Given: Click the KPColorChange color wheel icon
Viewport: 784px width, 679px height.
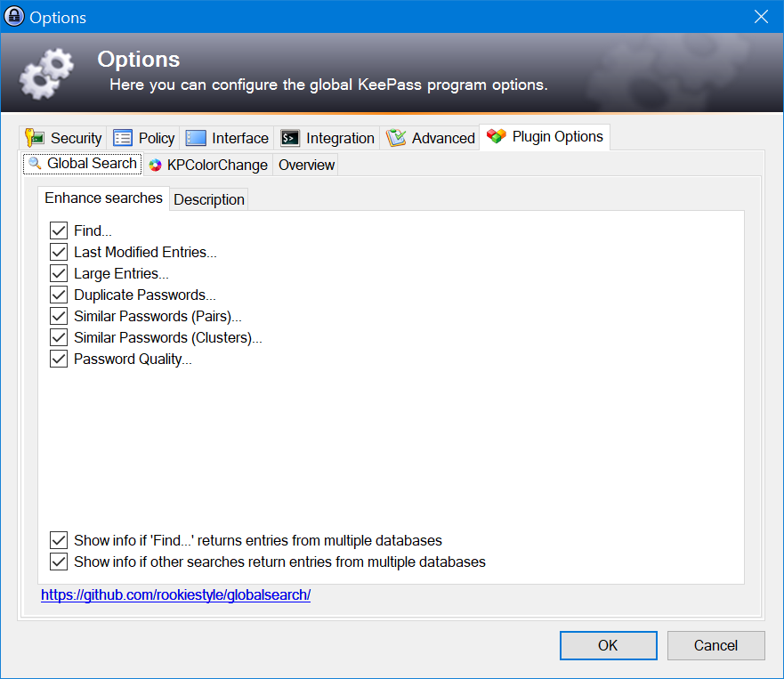Looking at the screenshot, I should (155, 165).
